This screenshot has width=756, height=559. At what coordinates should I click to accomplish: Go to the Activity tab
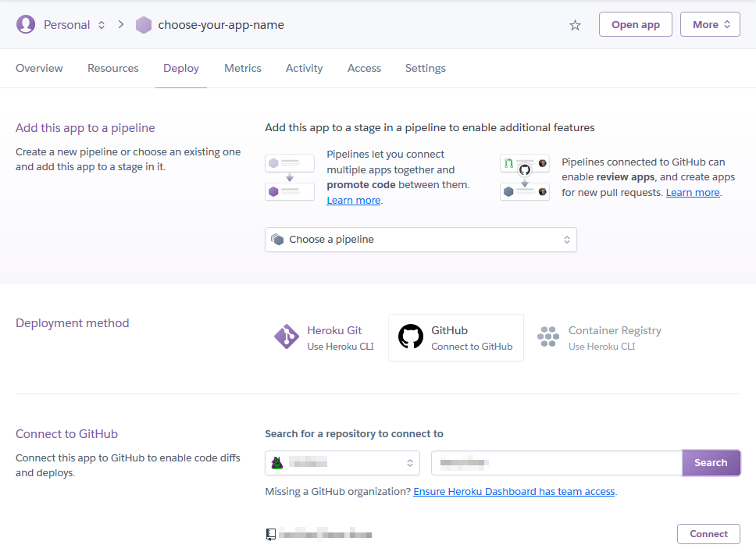[x=305, y=69]
